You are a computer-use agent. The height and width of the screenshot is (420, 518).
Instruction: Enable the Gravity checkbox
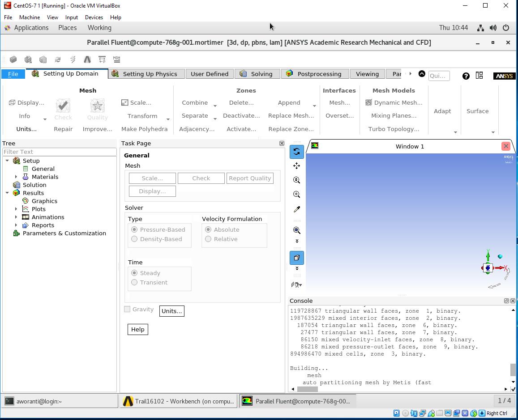point(127,309)
